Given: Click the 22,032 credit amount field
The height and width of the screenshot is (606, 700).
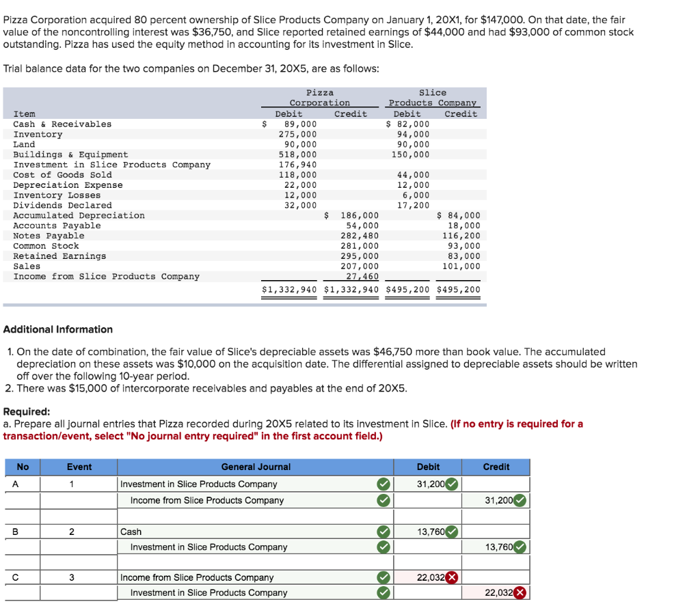Looking at the screenshot, I should tap(496, 592).
